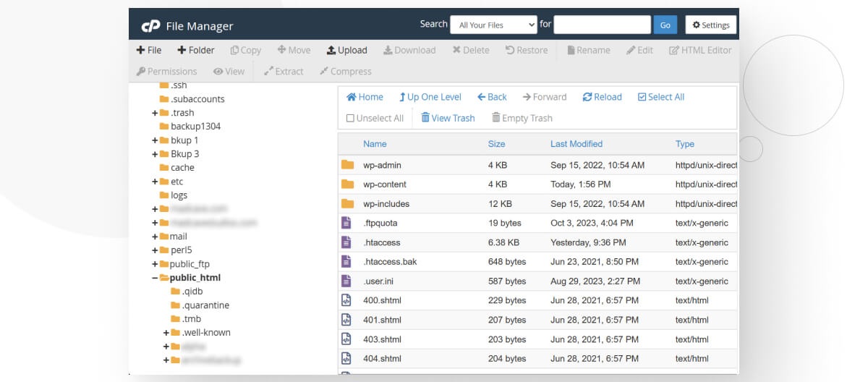Image resolution: width=868 pixels, height=382 pixels.
Task: Click the Home navigation icon
Action: click(352, 97)
